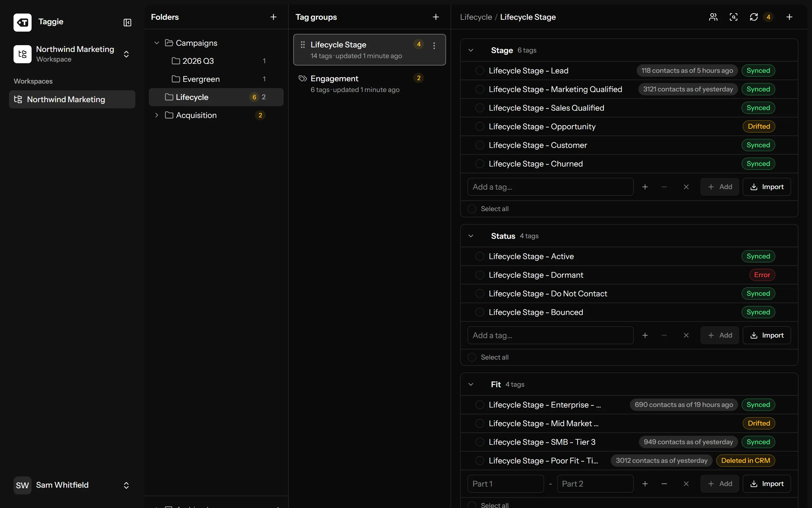Viewport: 812px width, 508px height.
Task: Click plus icon in Stage add-tag row
Action: click(645, 187)
